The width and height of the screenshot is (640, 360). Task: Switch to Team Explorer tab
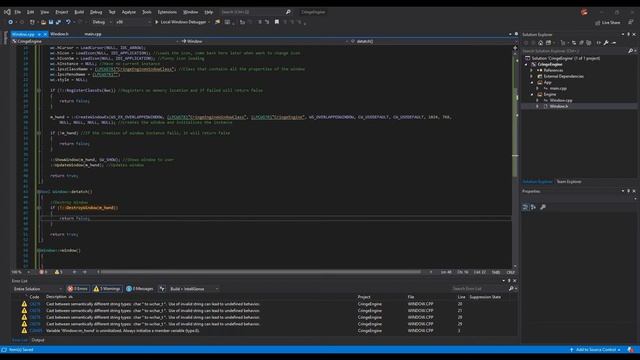[x=569, y=182]
